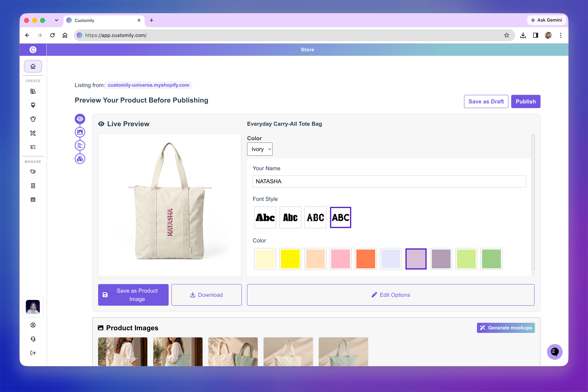The width and height of the screenshot is (588, 392).
Task: Select the second condensed Abc font style
Action: (x=290, y=217)
